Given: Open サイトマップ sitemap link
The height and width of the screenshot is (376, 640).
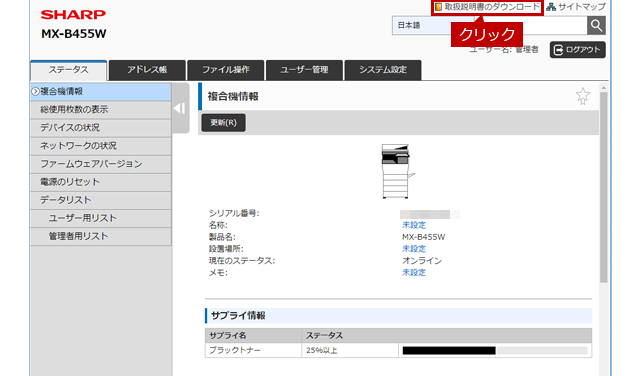Looking at the screenshot, I should pyautogui.click(x=576, y=7).
